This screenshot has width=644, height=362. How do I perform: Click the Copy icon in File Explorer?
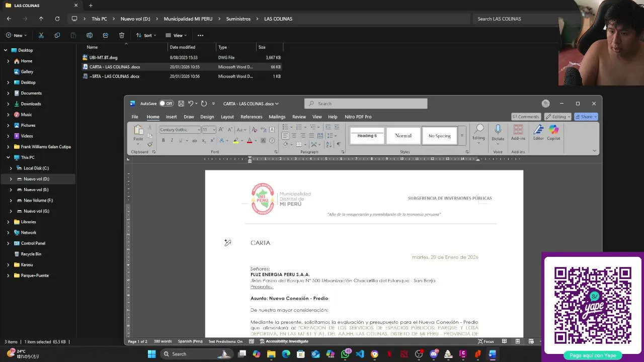(57, 35)
